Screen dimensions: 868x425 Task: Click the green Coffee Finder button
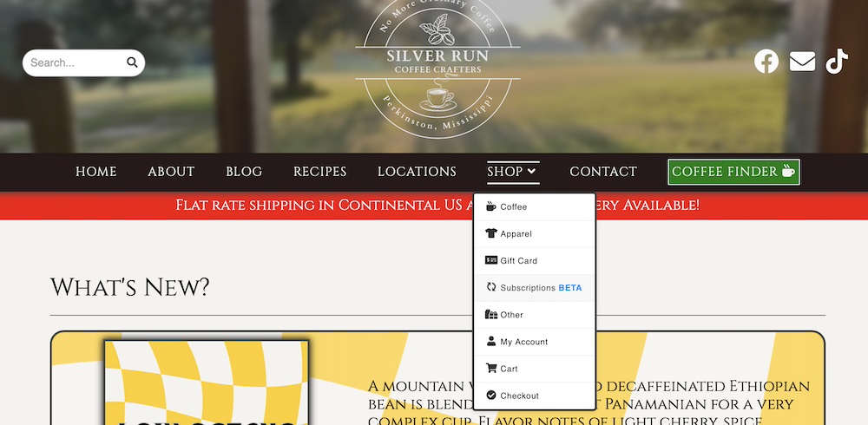pos(733,172)
